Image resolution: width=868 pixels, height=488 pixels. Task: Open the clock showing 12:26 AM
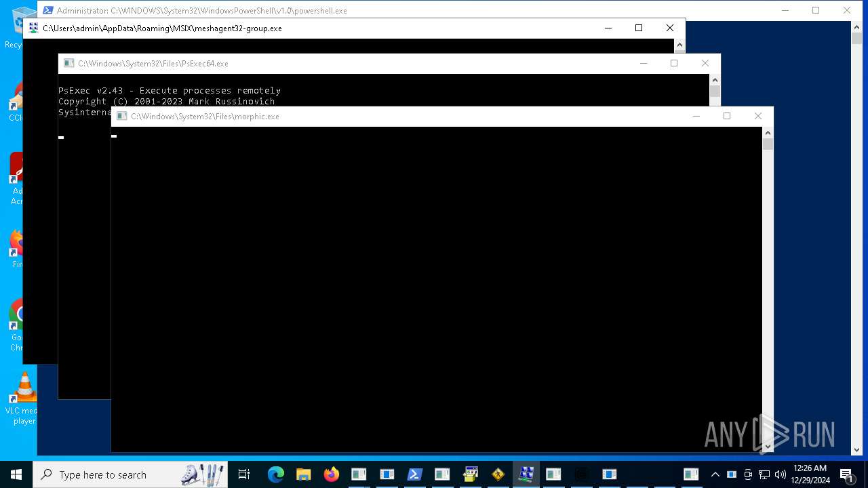pos(810,474)
